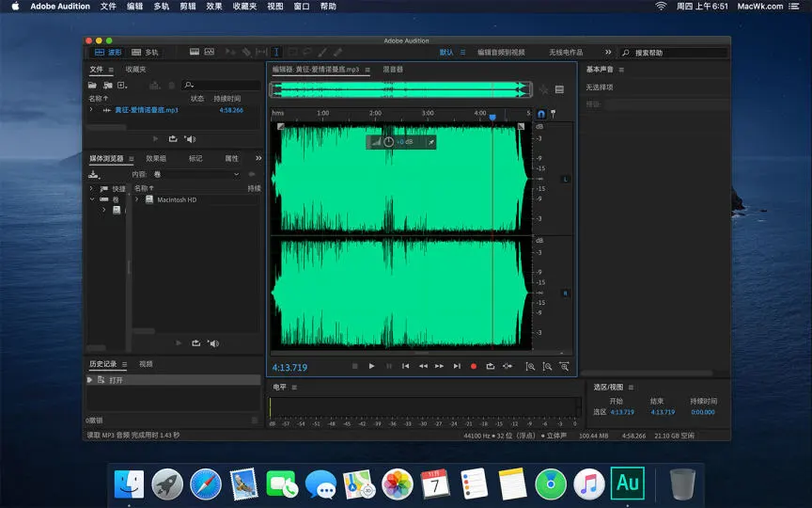Expand the 快捷 shortcuts tree node
The width and height of the screenshot is (812, 508).
point(91,188)
